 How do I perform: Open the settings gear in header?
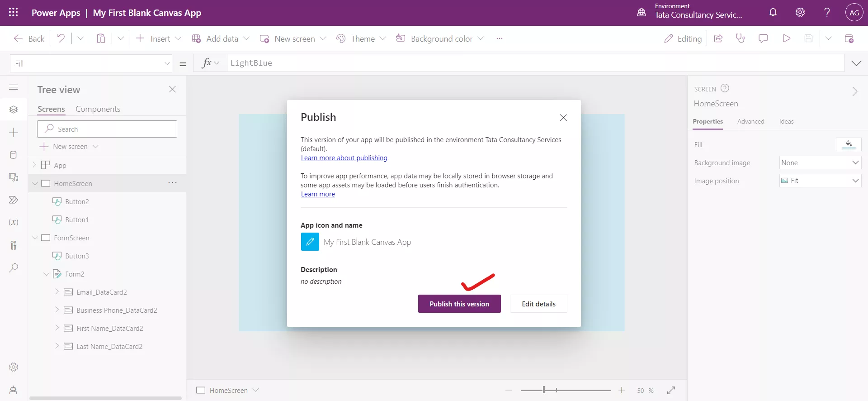800,12
